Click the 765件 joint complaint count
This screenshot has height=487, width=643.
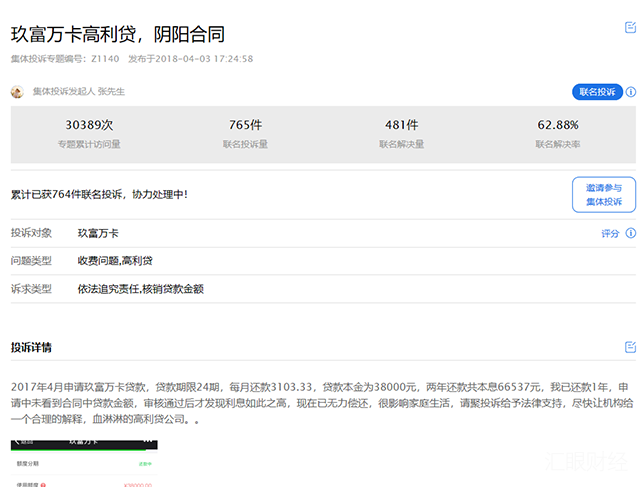245,125
